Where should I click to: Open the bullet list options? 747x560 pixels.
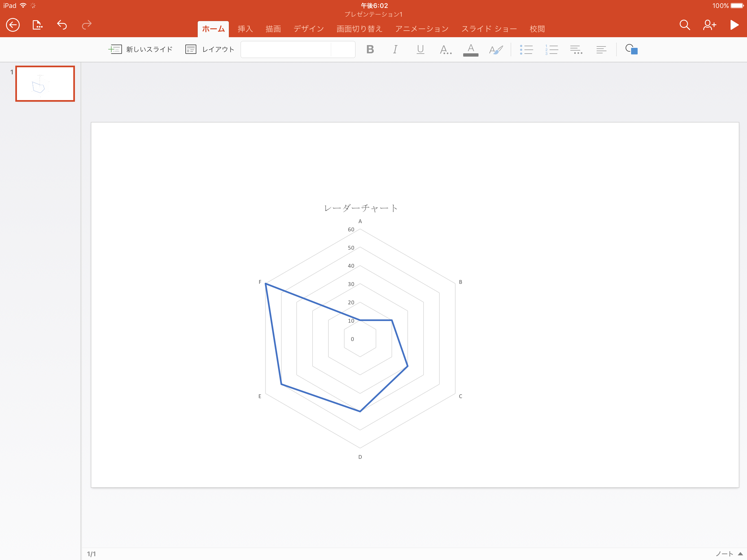(x=526, y=50)
